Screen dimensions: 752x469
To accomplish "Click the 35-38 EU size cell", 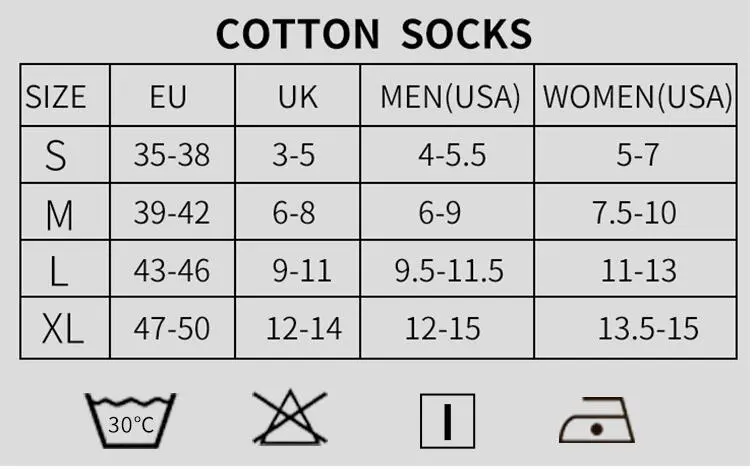I will click(x=172, y=155).
